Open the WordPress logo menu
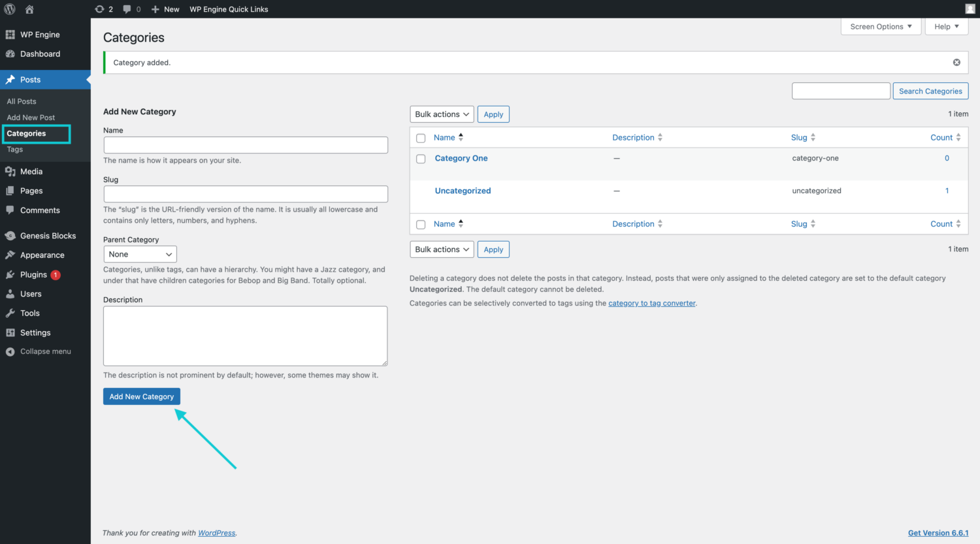Screen dimensions: 980x544 click(8, 8)
